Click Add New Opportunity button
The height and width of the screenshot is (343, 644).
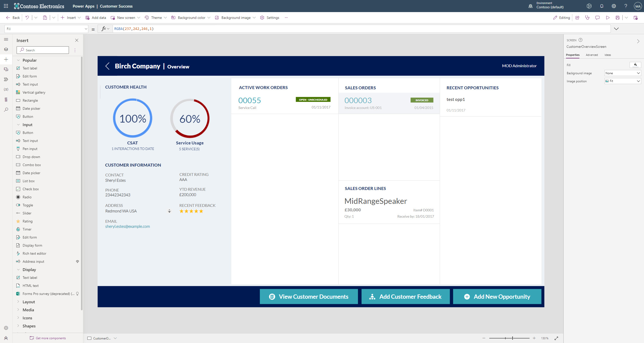[497, 296]
